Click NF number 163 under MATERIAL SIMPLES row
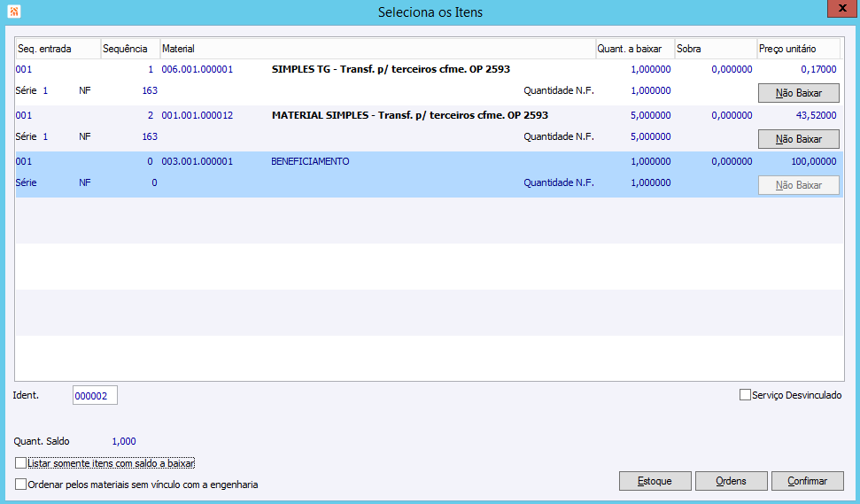Screen dimensions: 860x504 tap(150, 136)
